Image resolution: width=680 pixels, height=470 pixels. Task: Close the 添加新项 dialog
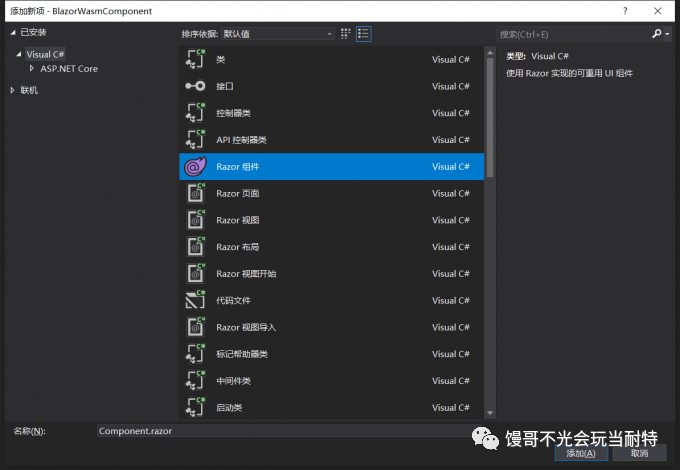point(658,11)
